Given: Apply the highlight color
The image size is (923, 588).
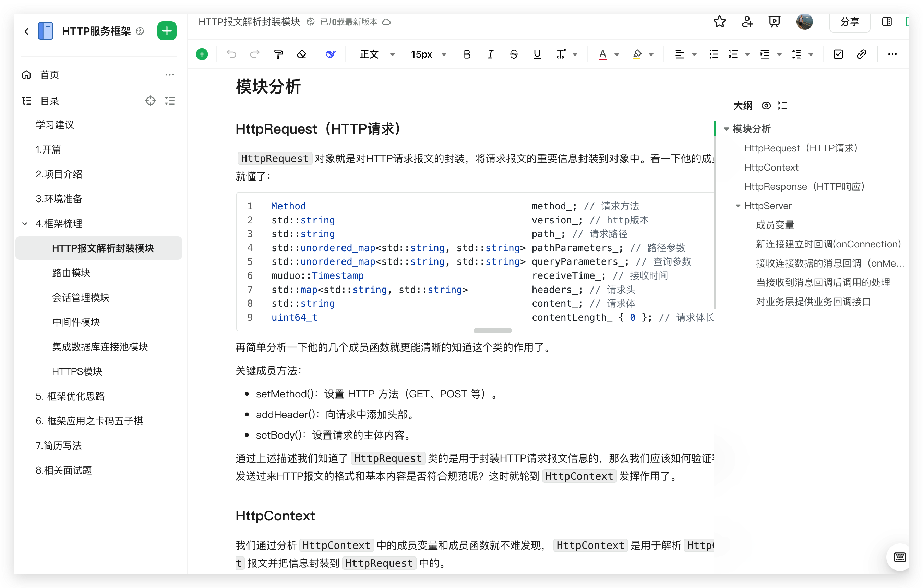Looking at the screenshot, I should tap(637, 54).
